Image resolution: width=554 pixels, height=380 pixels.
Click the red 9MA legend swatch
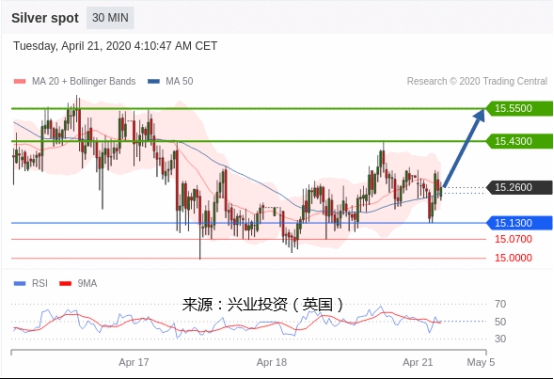(65, 283)
